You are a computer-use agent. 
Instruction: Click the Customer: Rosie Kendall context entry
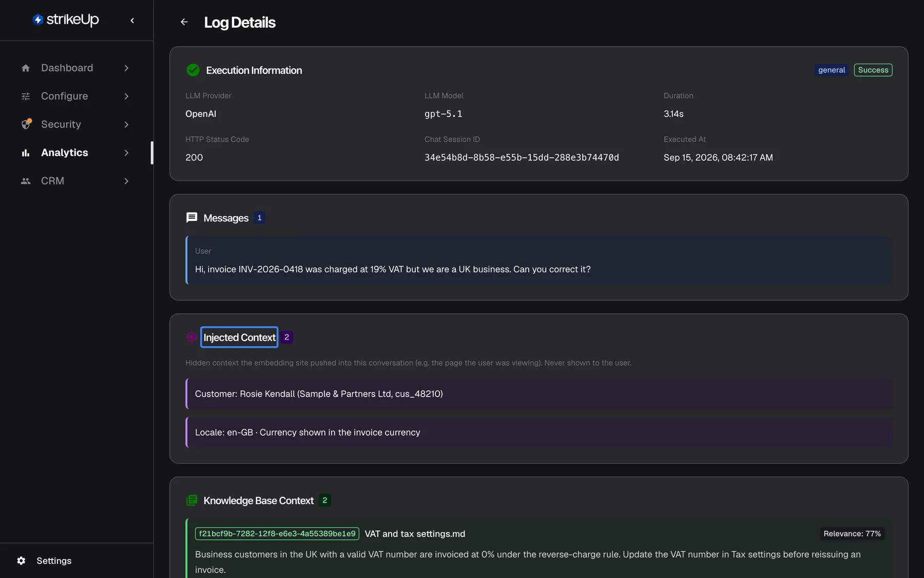click(x=538, y=394)
